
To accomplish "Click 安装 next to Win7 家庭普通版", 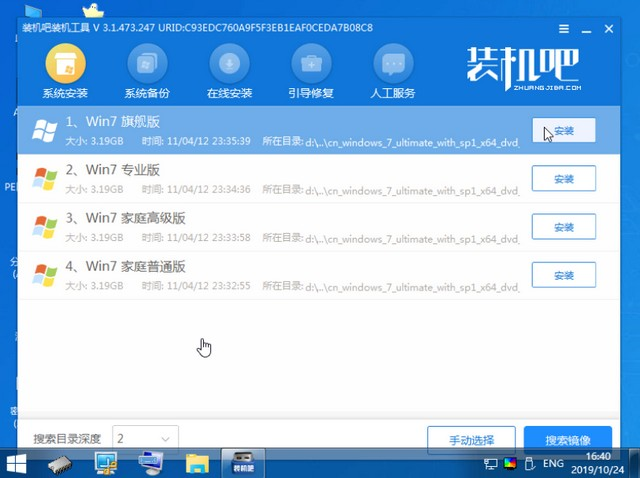I will pos(563,274).
